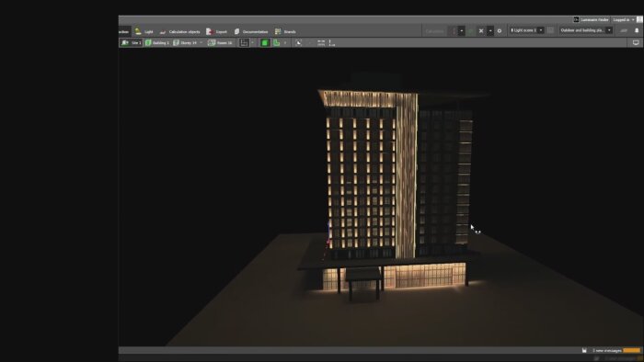Click the zoom-to-fit view icon
The image size is (644, 362).
[299, 42]
